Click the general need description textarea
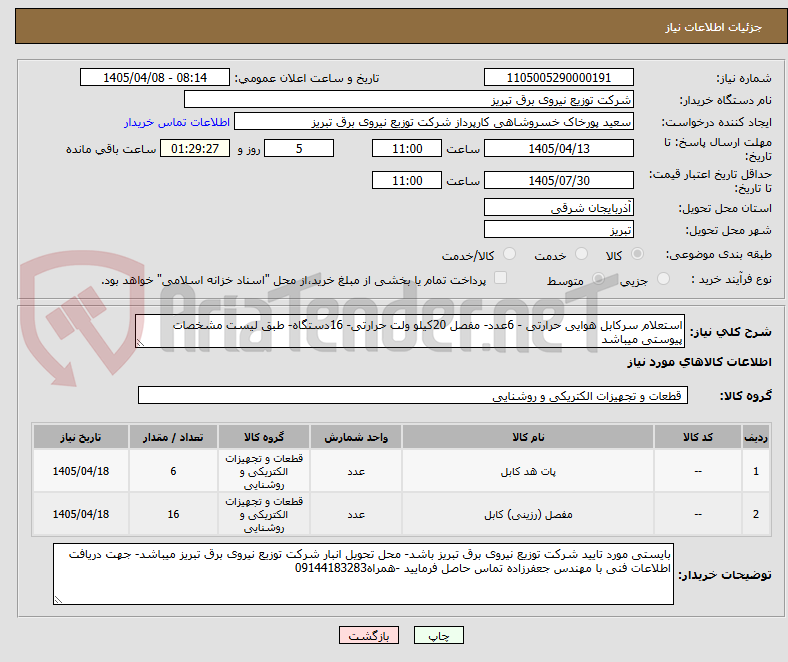788x662 pixels. click(x=410, y=331)
